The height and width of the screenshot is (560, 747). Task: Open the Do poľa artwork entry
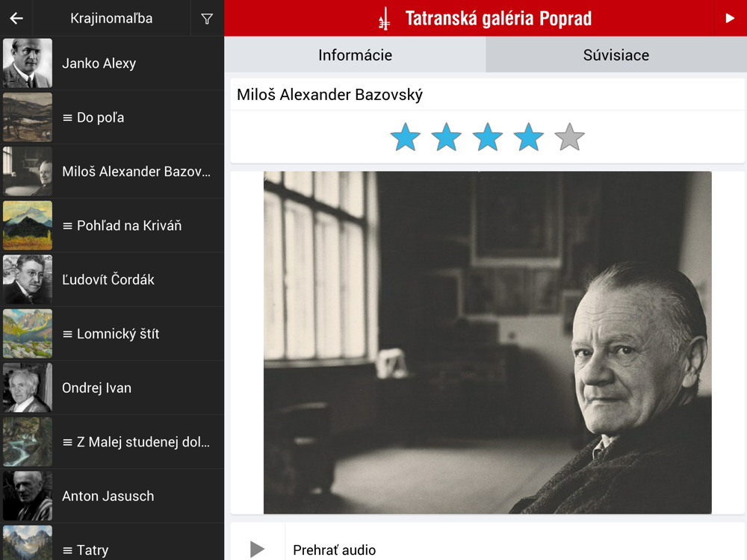pos(112,117)
